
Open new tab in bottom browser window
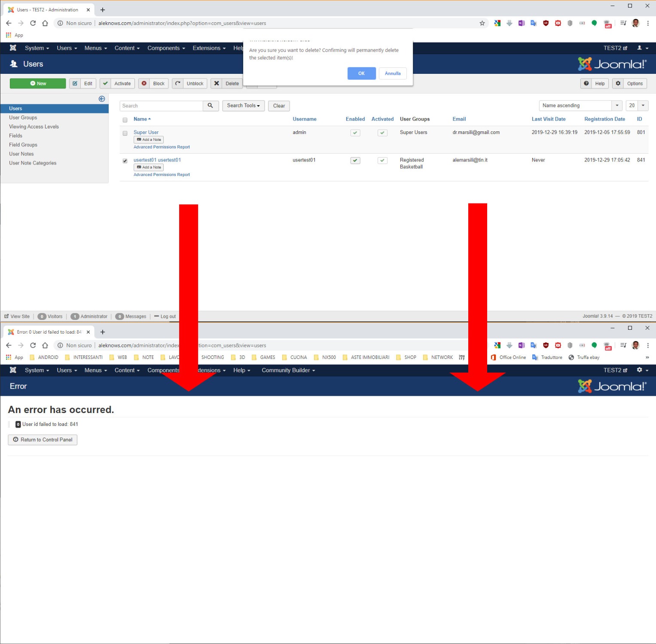[103, 332]
